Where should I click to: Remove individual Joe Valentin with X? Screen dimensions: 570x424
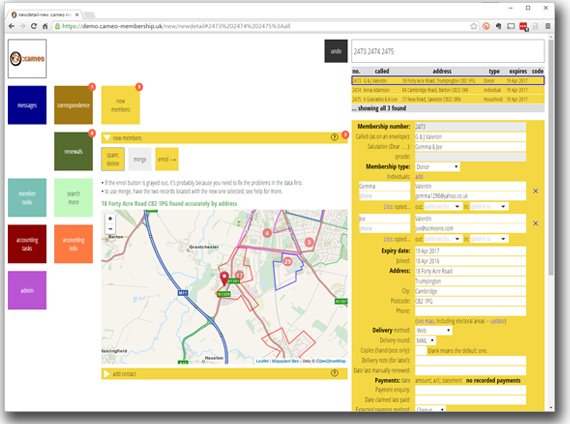pos(535,223)
